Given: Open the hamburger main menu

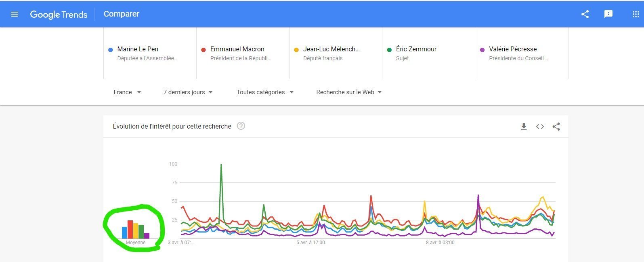Looking at the screenshot, I should pos(15,14).
